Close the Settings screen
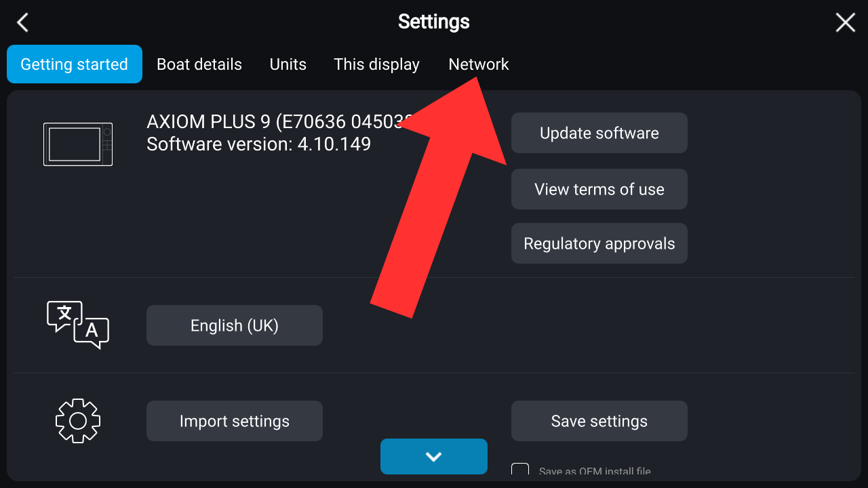 [845, 22]
